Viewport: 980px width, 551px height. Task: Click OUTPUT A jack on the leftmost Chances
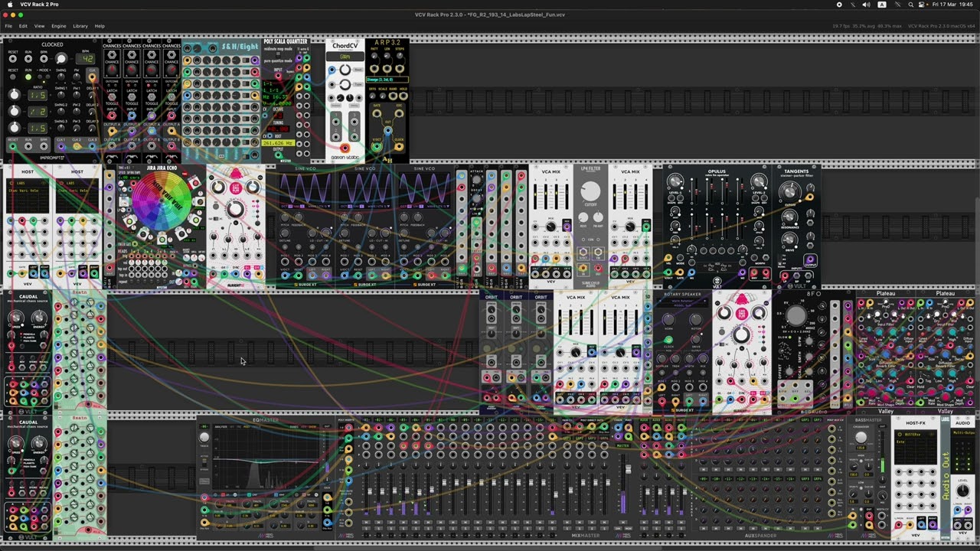point(112,131)
